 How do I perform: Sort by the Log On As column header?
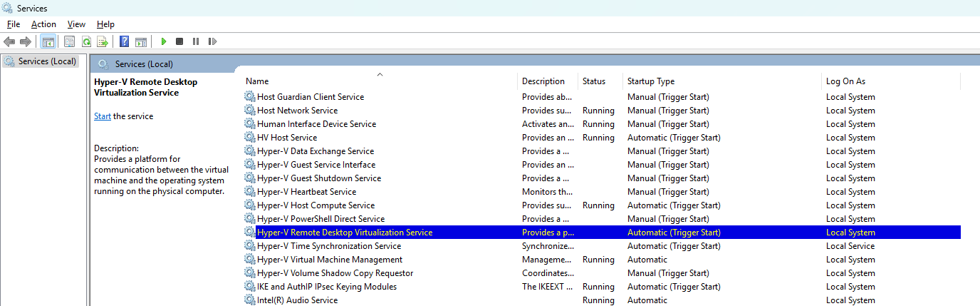846,81
